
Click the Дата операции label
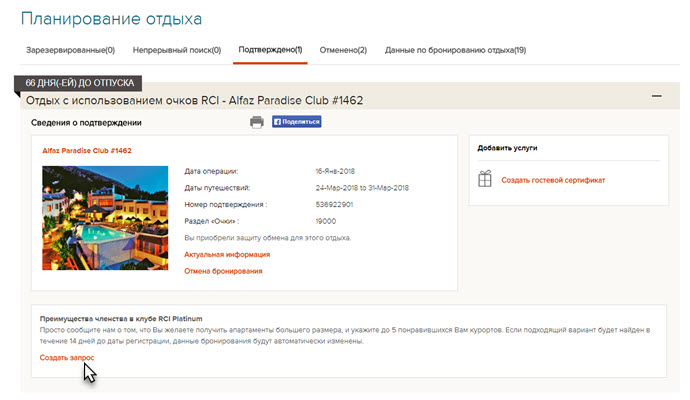click(211, 171)
